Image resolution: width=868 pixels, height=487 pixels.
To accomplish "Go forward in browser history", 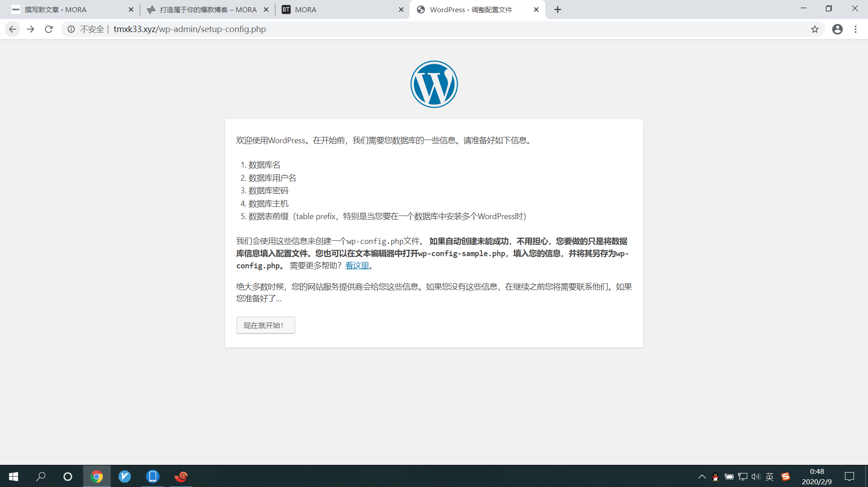I will point(31,29).
